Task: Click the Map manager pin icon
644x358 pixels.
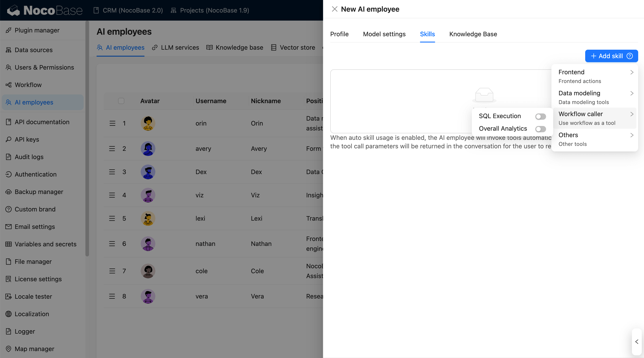Action: 8,349
